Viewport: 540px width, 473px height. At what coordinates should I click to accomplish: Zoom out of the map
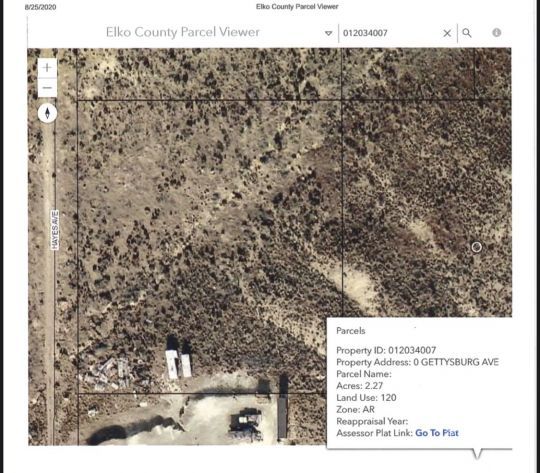pyautogui.click(x=47, y=88)
